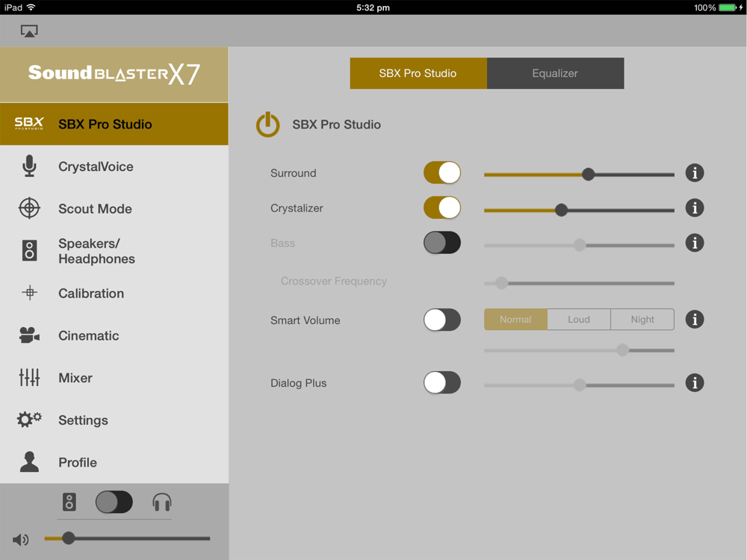
Task: Tap the master volume speaker icon
Action: 20,540
